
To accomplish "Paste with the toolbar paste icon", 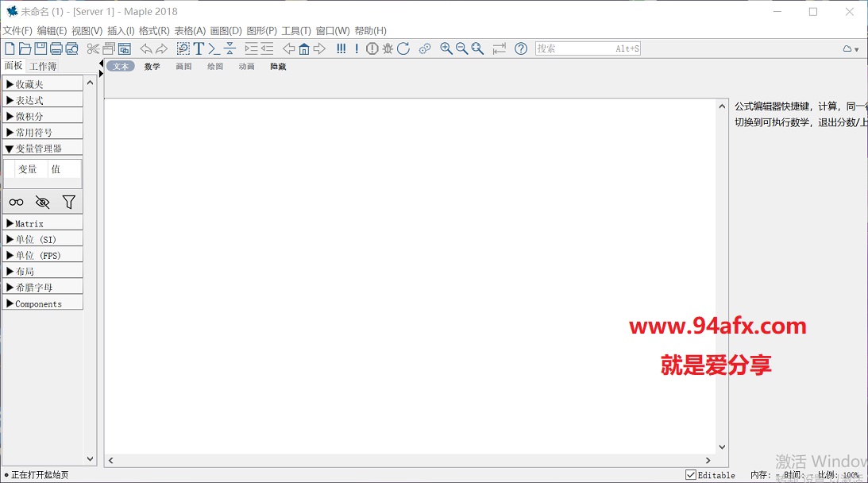I will click(125, 48).
